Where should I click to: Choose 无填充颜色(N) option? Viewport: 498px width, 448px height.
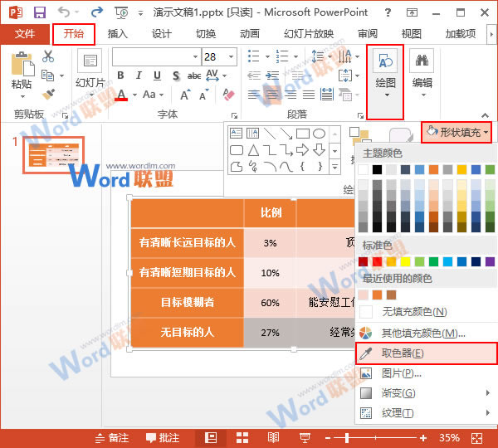click(426, 312)
